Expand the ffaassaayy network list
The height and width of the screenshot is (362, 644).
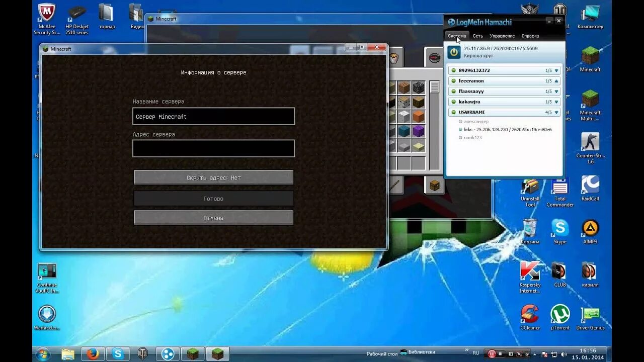tap(556, 92)
